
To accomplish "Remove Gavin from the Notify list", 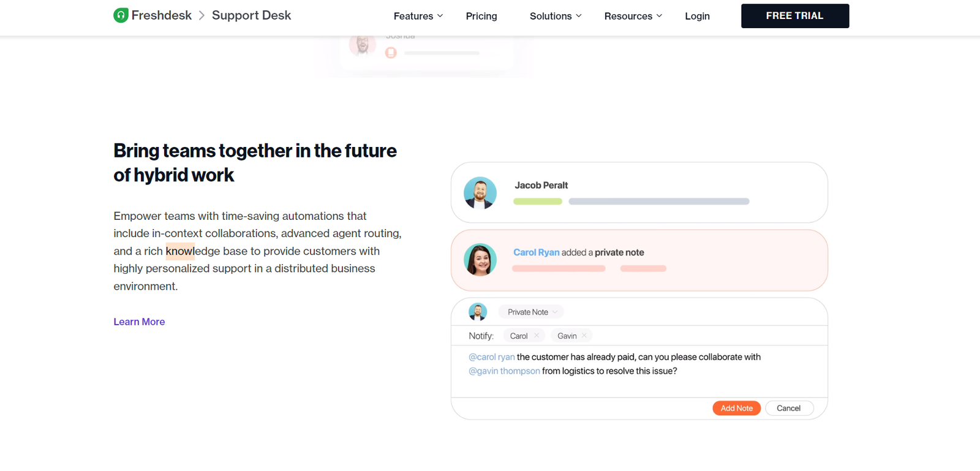I will [584, 336].
